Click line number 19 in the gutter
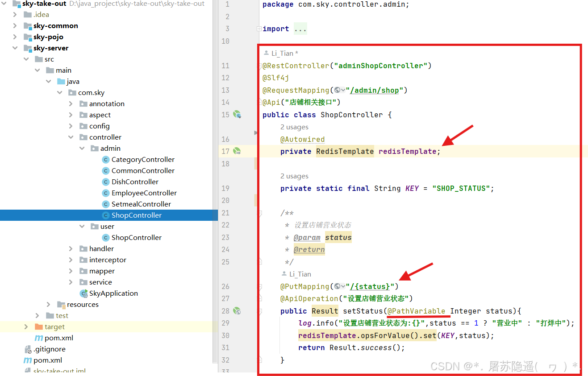Viewport: 588px width, 376px height. [x=225, y=188]
